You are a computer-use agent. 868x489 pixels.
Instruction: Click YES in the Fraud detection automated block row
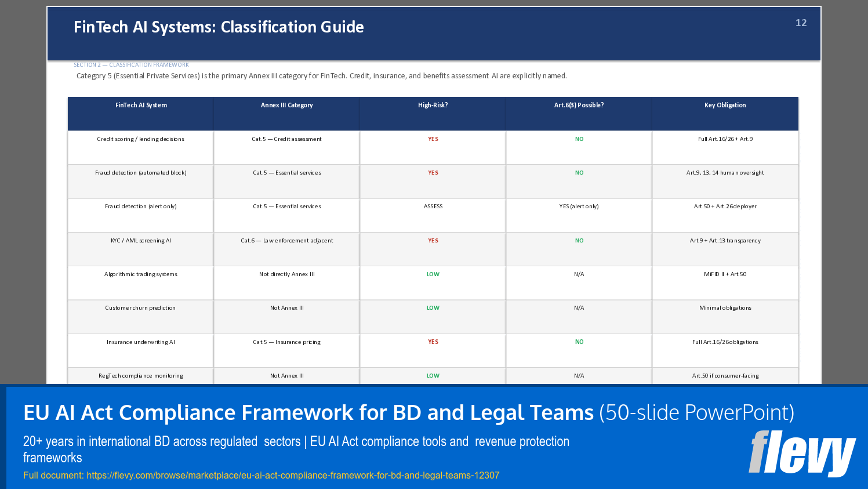433,173
